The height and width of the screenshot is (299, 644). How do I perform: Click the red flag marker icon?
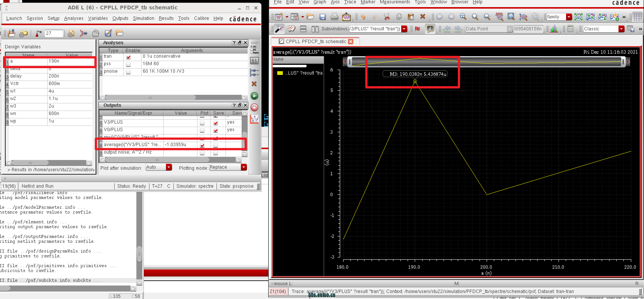click(x=418, y=29)
